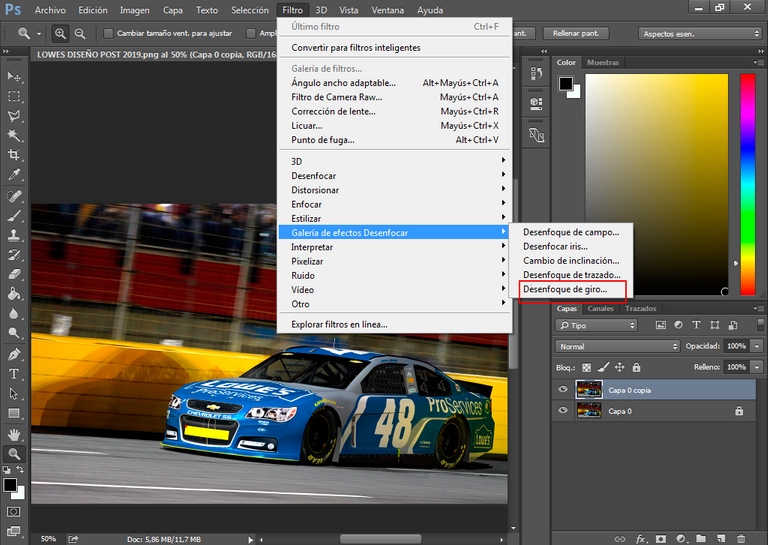Open the History panel icon
The height and width of the screenshot is (545, 768).
pyautogui.click(x=536, y=74)
